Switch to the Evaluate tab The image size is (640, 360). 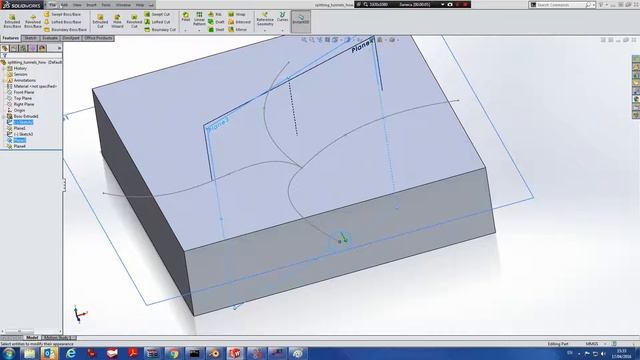pyautogui.click(x=50, y=38)
